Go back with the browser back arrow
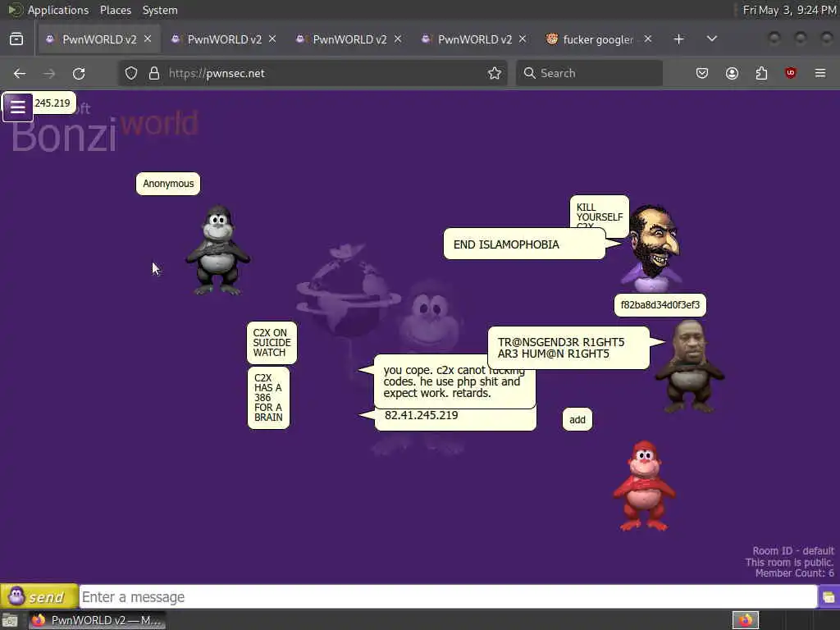The width and height of the screenshot is (840, 630). (20, 73)
